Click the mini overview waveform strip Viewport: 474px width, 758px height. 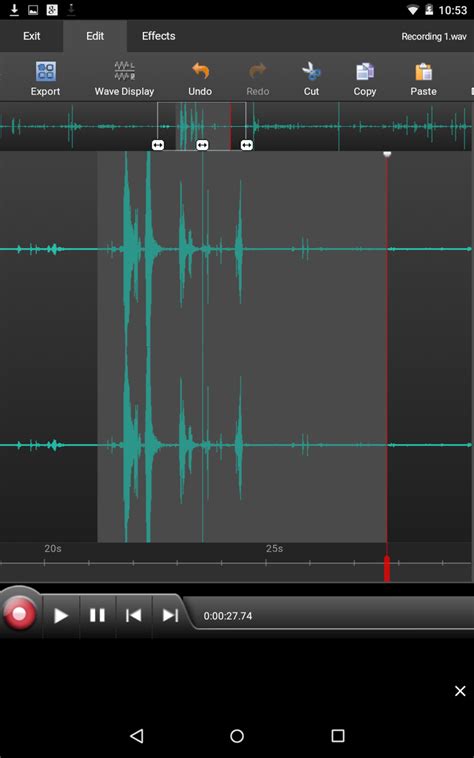click(236, 126)
